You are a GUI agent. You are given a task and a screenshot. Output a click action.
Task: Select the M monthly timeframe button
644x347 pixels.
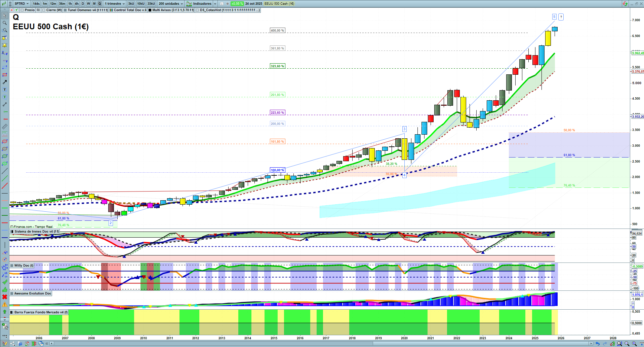tap(94, 4)
